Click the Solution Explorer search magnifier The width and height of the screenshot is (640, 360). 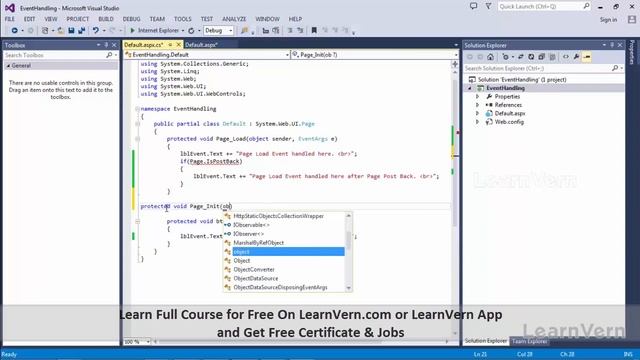coord(615,69)
